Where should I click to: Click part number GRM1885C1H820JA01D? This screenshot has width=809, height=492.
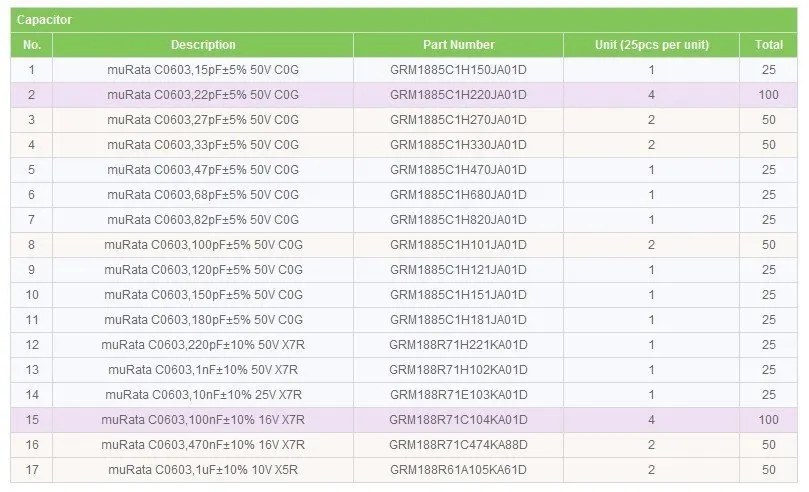[x=458, y=220]
